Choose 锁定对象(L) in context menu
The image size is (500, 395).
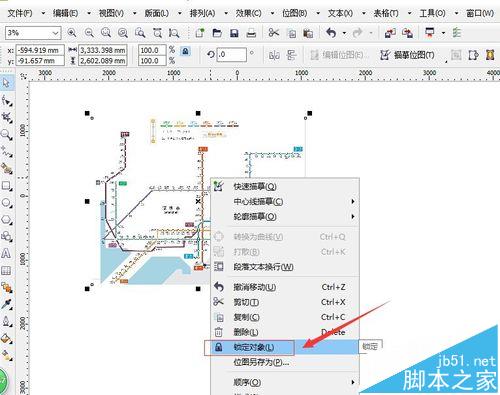(285, 347)
